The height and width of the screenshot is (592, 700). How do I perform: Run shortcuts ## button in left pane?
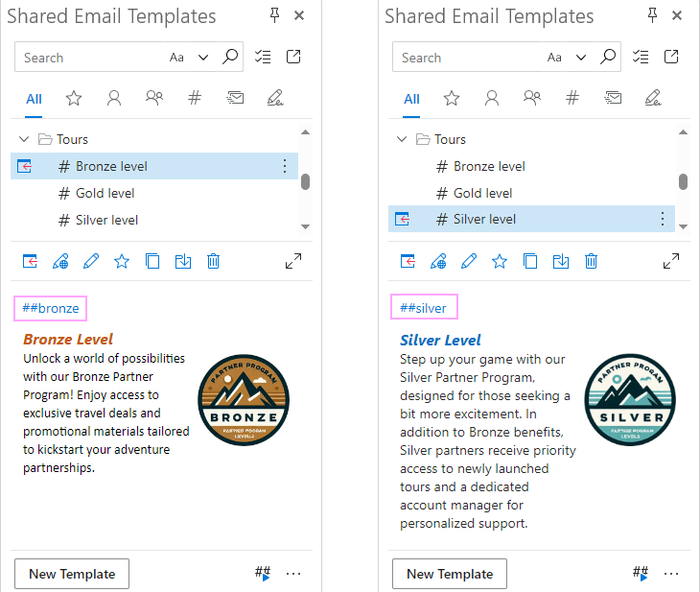pyautogui.click(x=263, y=573)
